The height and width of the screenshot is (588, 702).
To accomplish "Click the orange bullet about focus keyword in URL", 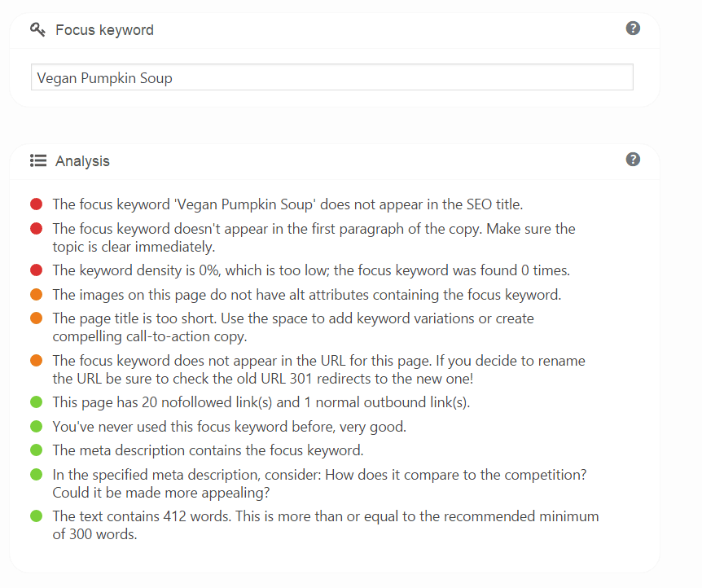I will [x=36, y=361].
